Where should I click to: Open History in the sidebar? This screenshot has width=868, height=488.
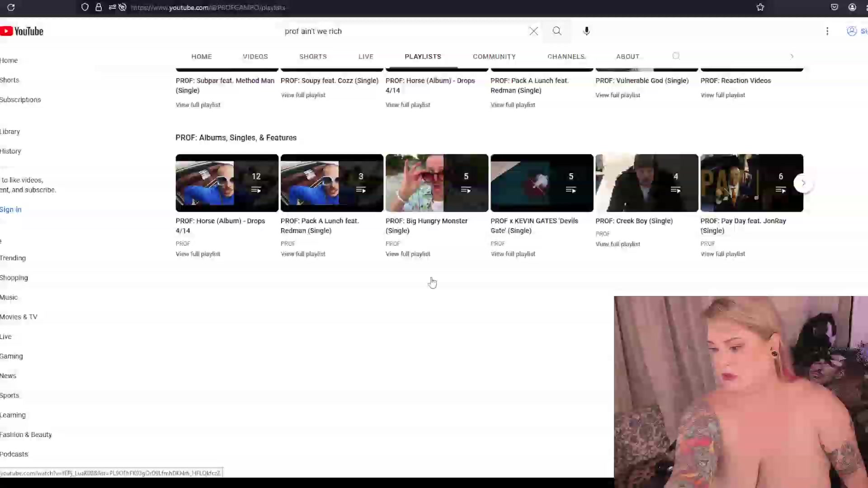[10, 151]
